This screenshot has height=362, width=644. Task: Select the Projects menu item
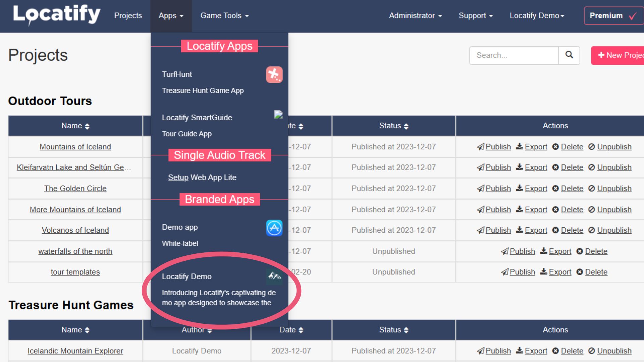[128, 15]
